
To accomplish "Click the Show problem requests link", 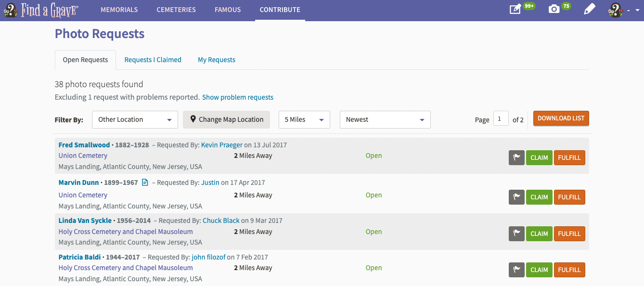I will click(x=238, y=97).
